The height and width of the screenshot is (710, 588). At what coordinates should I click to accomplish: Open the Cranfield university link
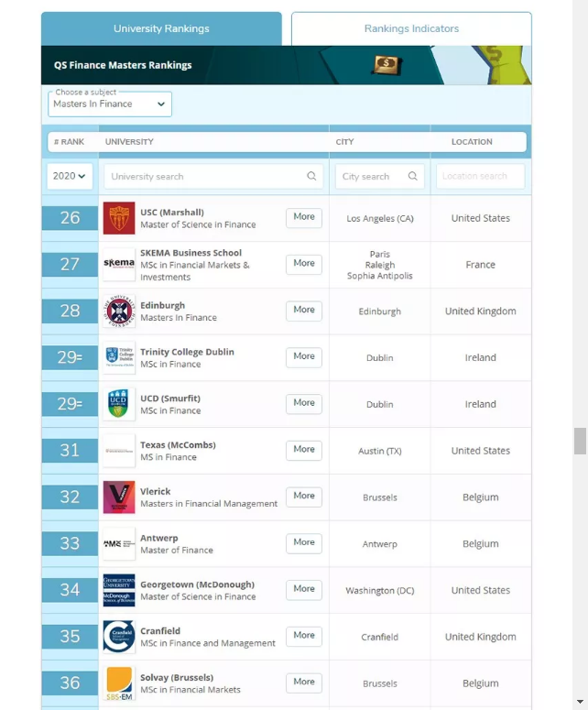[159, 631]
